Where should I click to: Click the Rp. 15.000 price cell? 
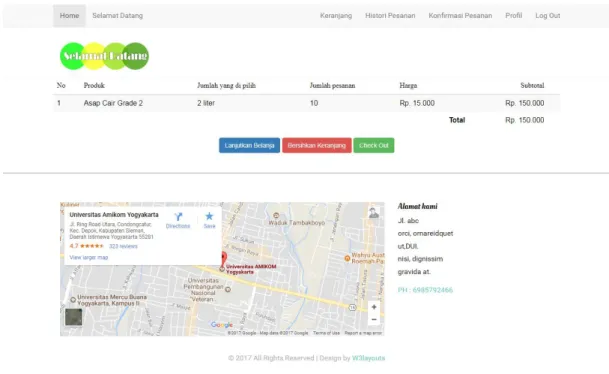[x=417, y=103]
